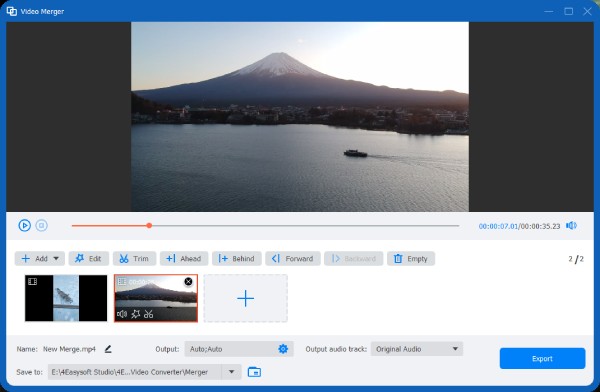Image resolution: width=600 pixels, height=392 pixels.
Task: Click the New Merge.mp4 file name
Action: click(x=69, y=349)
